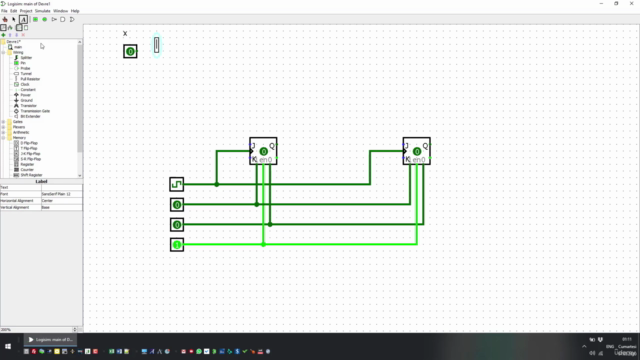The width and height of the screenshot is (640, 360).
Task: Toggle the clock input on the canvas
Action: (x=177, y=184)
